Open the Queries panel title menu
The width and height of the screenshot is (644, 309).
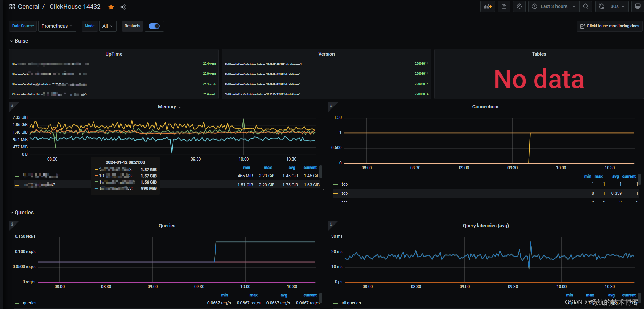[167, 226]
